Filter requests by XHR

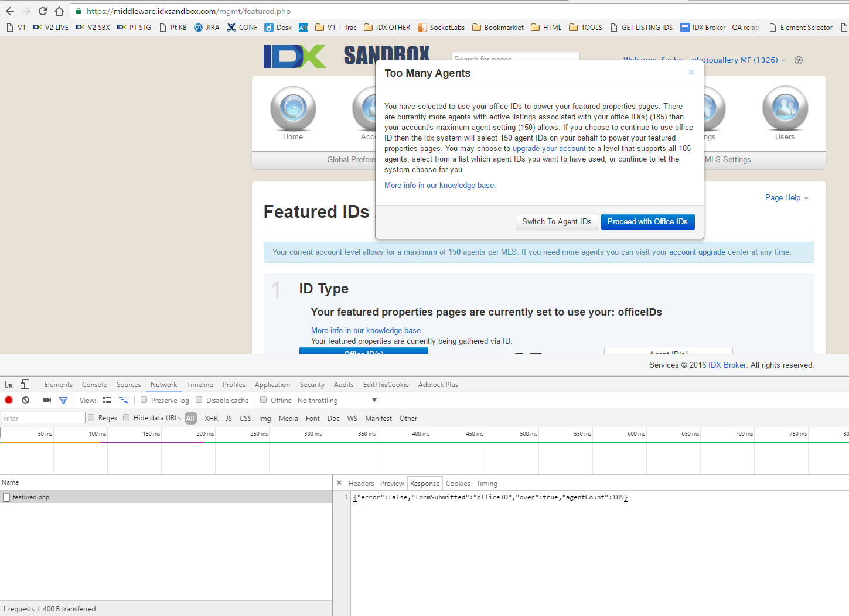(212, 419)
